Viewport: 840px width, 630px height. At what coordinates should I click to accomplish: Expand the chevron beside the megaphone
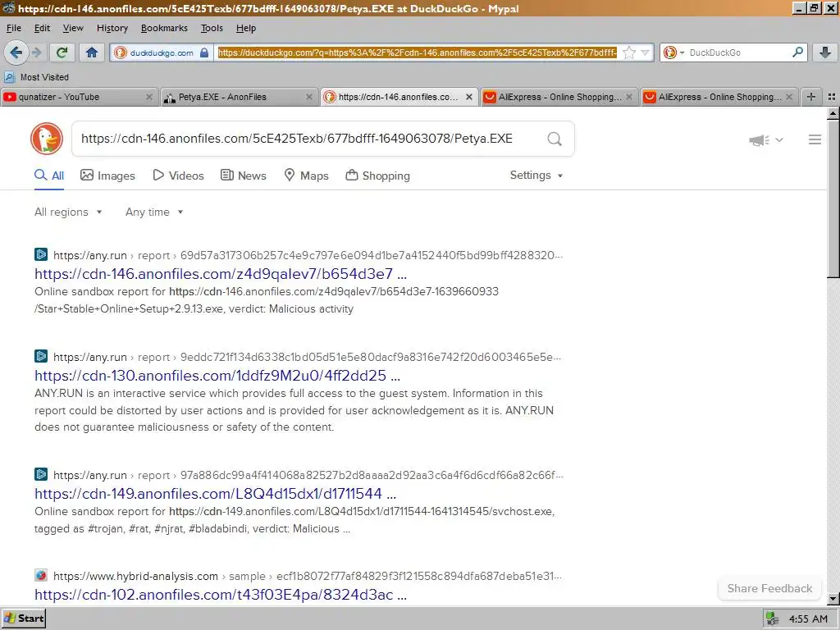tap(779, 139)
